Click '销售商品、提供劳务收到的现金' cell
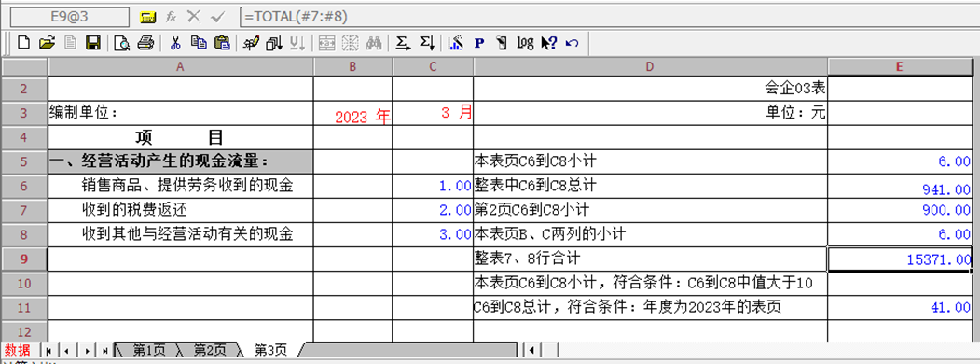The image size is (980, 364). [x=181, y=186]
